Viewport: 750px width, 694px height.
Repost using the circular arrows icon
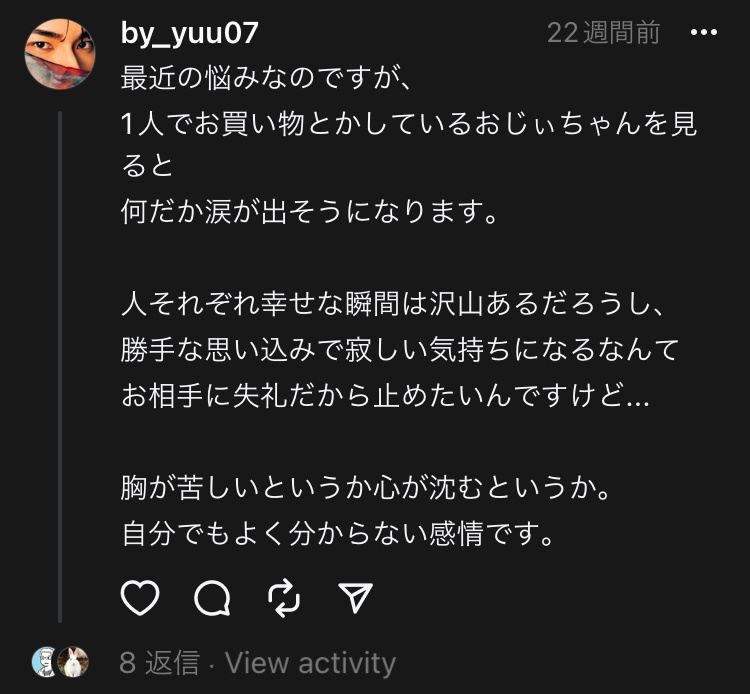click(x=285, y=598)
